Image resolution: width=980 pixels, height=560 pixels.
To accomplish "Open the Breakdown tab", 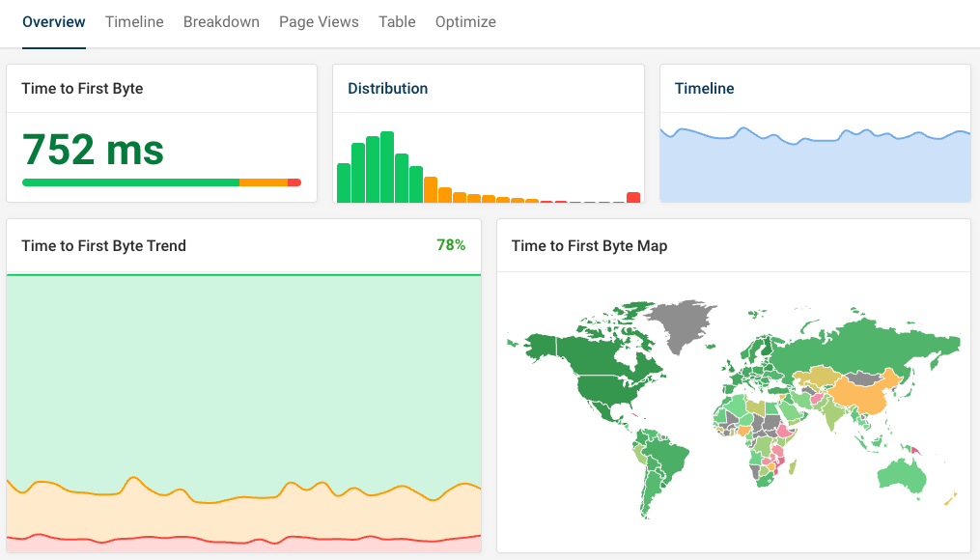I will coord(221,21).
